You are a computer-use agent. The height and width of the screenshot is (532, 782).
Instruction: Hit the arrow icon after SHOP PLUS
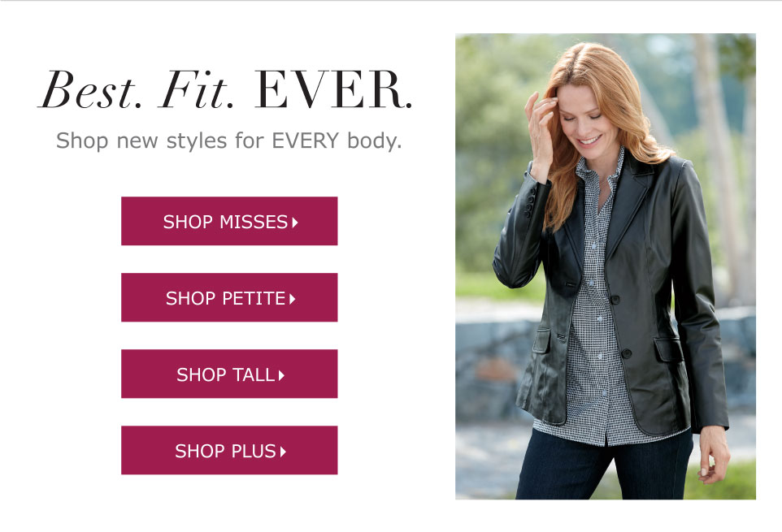(283, 451)
